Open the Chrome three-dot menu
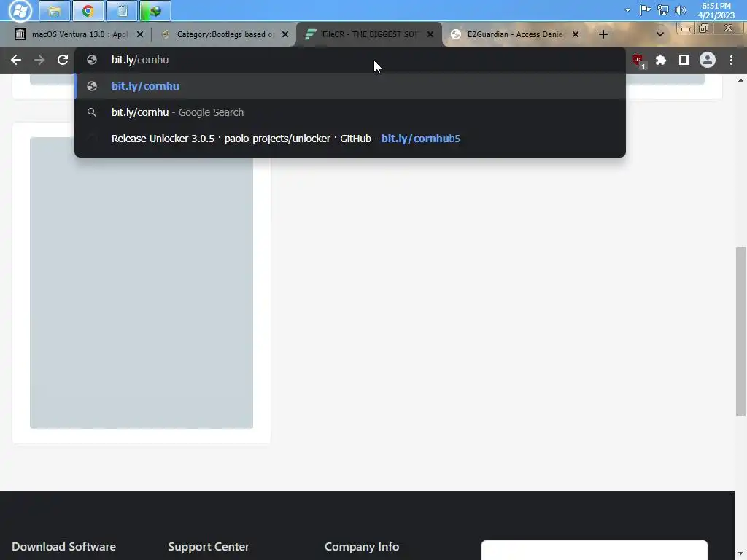 731,60
